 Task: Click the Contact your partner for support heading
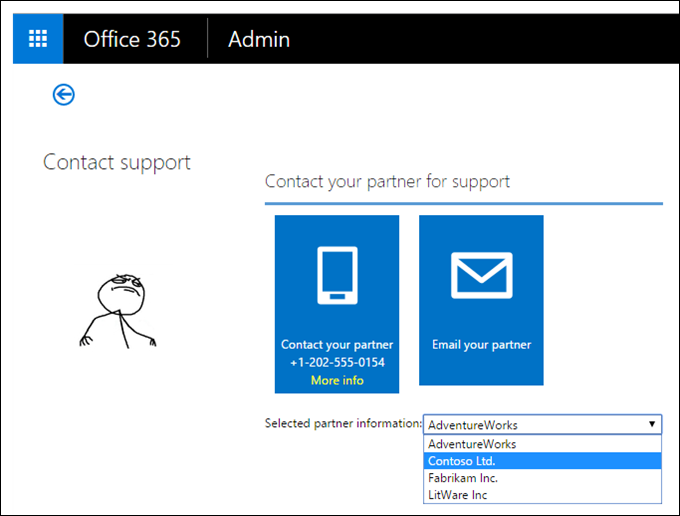click(x=387, y=181)
